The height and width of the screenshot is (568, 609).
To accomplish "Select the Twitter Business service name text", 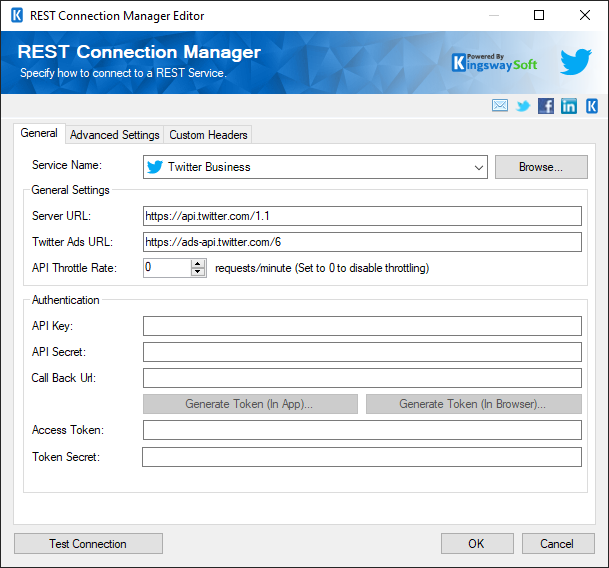I will pyautogui.click(x=209, y=167).
